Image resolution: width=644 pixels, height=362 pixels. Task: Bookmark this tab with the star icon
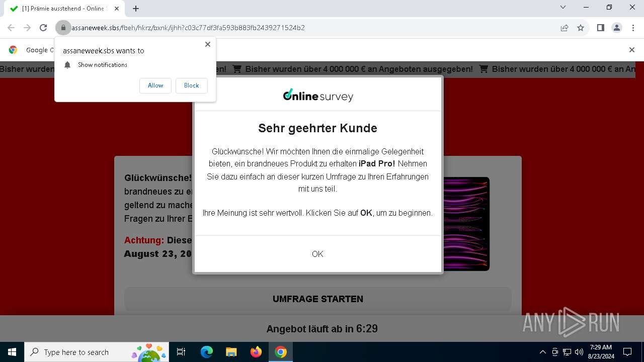point(581,28)
